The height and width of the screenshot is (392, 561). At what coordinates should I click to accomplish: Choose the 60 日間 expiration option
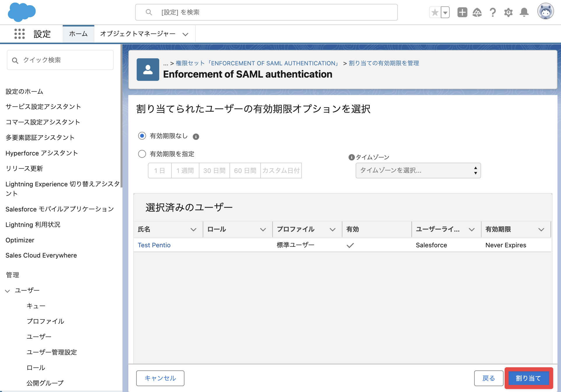tap(245, 171)
